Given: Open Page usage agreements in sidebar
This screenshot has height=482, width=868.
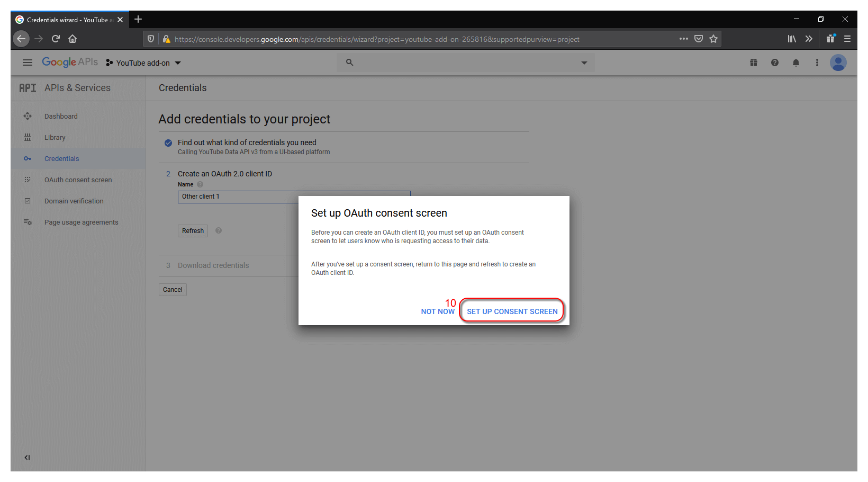Looking at the screenshot, I should point(82,222).
